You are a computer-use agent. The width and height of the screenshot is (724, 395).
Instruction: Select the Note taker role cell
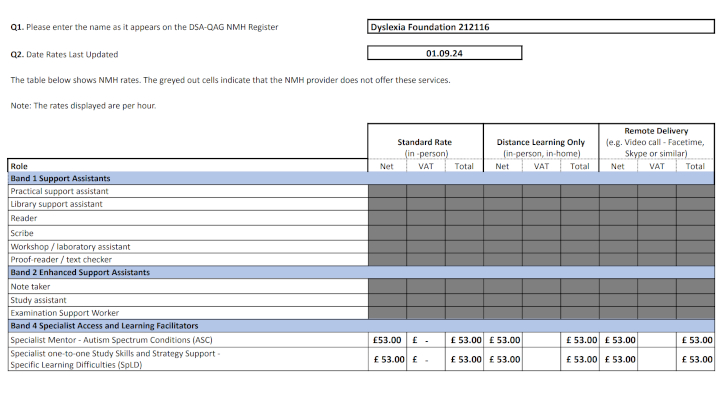(x=188, y=286)
